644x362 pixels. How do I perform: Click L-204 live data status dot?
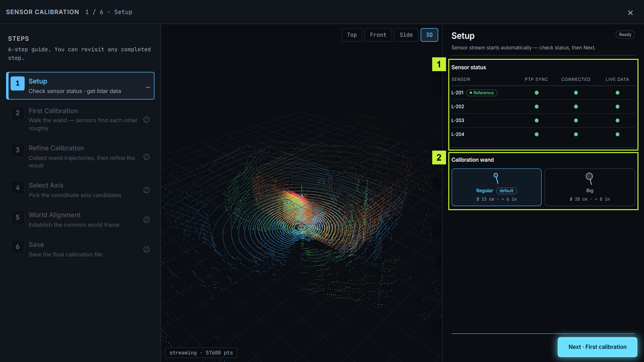(x=617, y=134)
